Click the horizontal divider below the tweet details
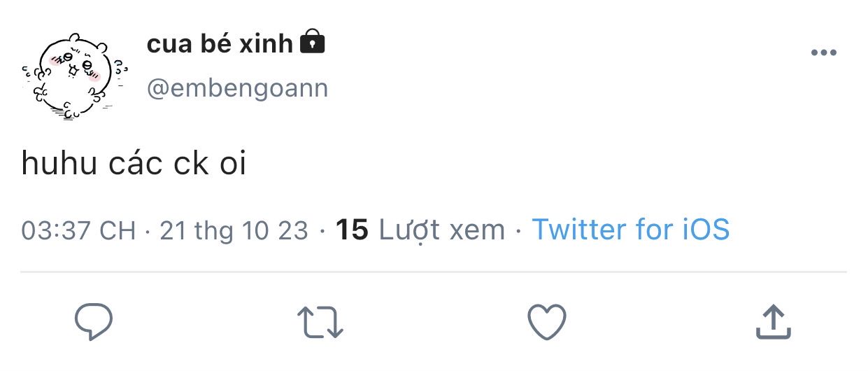Image resolution: width=868 pixels, height=371 pixels. (434, 272)
